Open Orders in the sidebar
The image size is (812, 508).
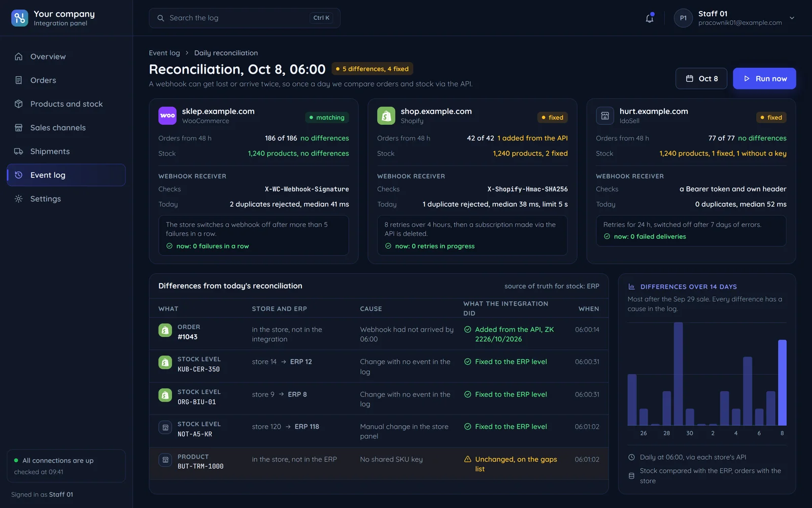tap(66, 80)
